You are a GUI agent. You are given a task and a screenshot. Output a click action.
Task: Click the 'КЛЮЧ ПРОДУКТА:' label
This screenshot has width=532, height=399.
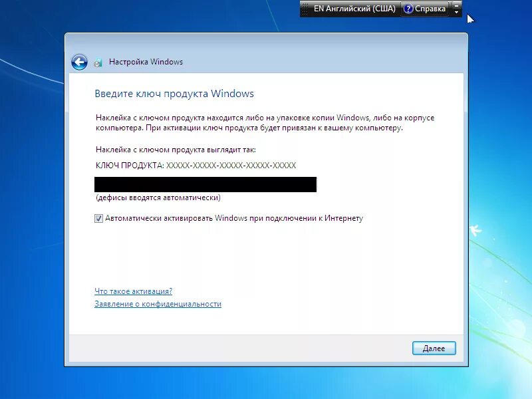click(130, 165)
